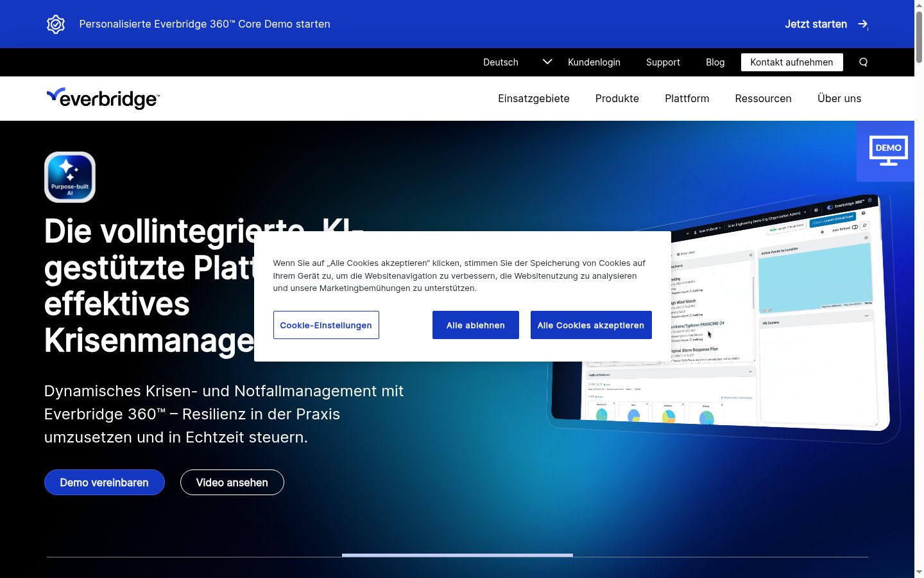The width and height of the screenshot is (924, 578).
Task: Click the Everbridge logo
Action: click(x=103, y=98)
